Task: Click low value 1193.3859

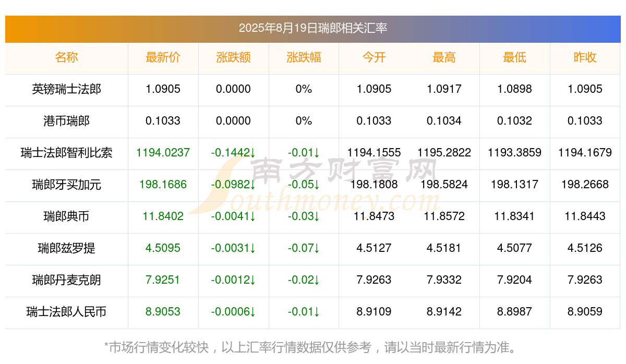Action: (514, 153)
